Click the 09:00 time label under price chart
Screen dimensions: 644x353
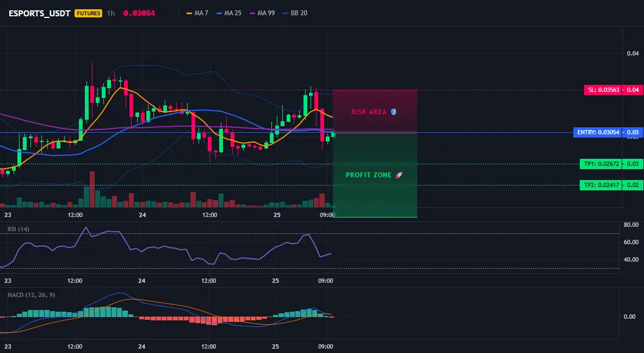pyautogui.click(x=326, y=215)
